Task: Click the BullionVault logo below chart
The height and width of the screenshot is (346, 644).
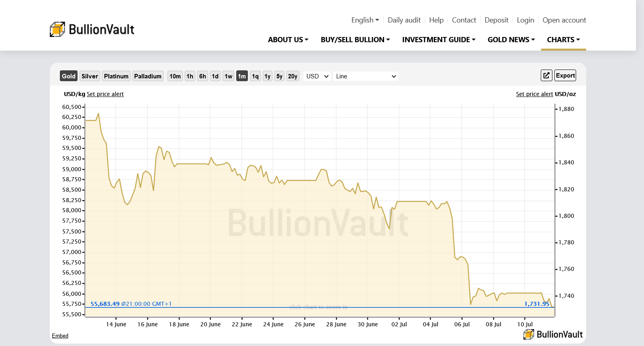Action: pos(553,334)
